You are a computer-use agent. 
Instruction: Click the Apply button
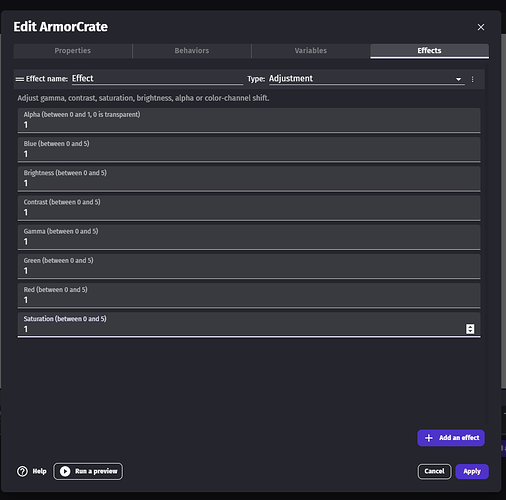(x=472, y=471)
